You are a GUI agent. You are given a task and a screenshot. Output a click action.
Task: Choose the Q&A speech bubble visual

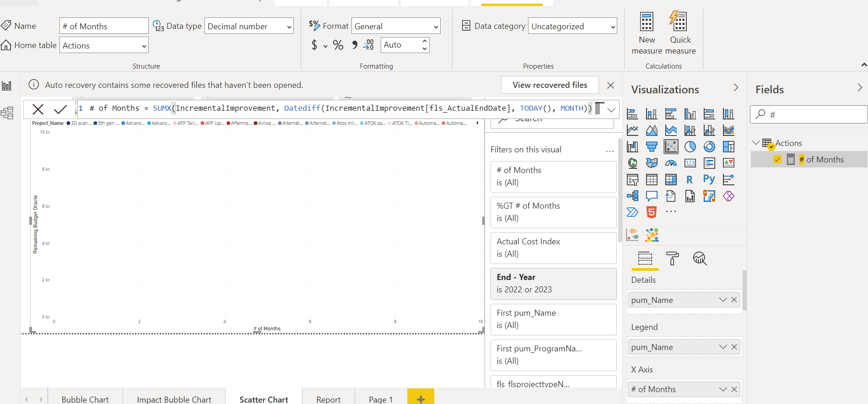(x=652, y=196)
